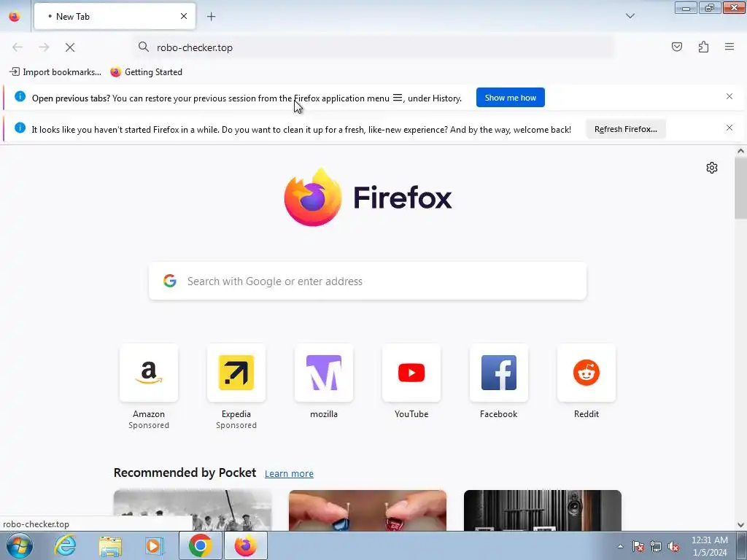Screen dimensions: 747x560
Task: Click the muted volume tray icon
Action: pyautogui.click(x=673, y=546)
